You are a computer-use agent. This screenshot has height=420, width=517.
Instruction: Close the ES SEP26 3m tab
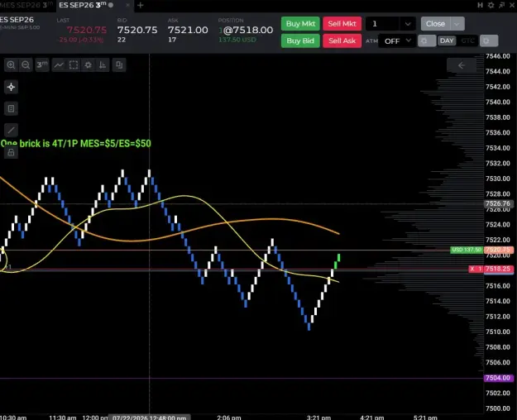coord(128,5)
